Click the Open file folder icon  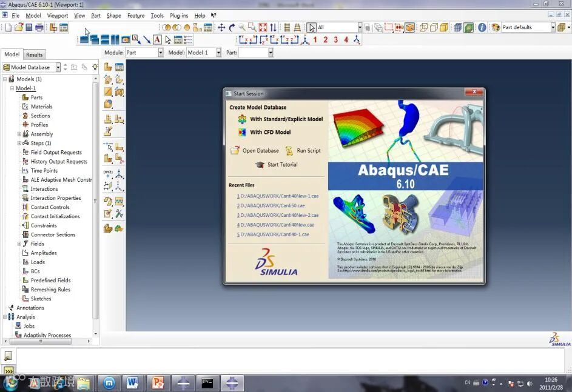tap(19, 27)
